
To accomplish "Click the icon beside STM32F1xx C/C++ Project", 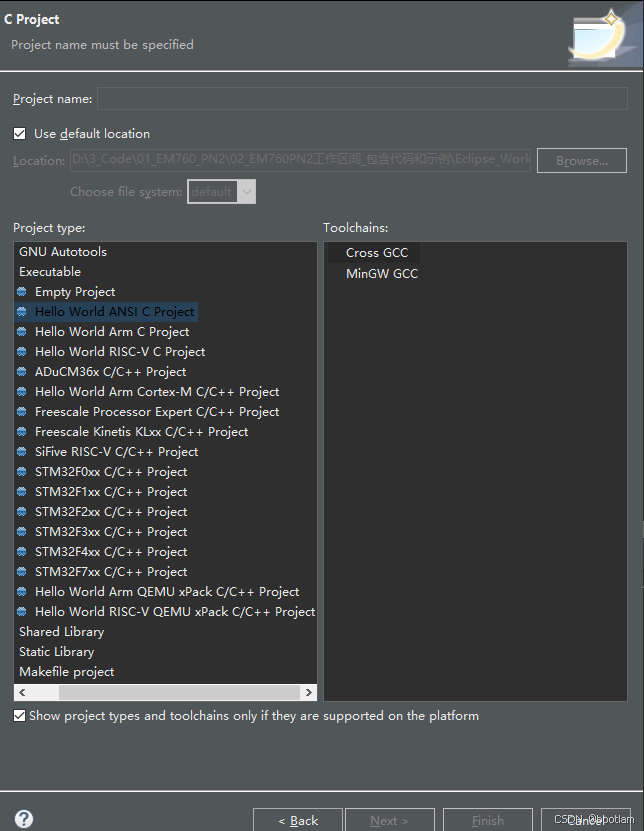I will 22,492.
